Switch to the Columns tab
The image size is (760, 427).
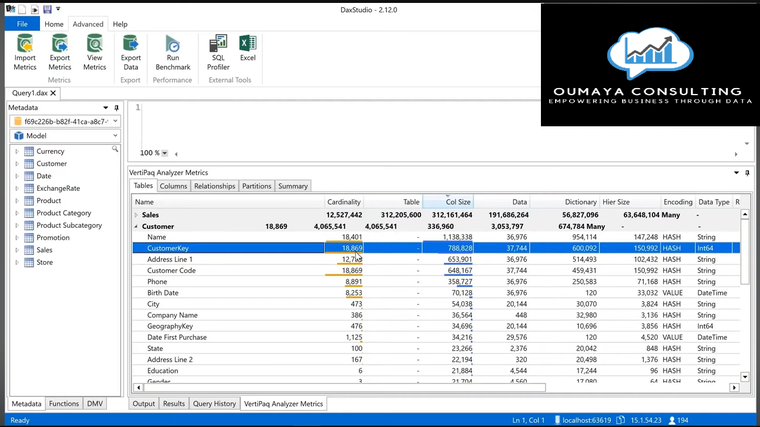tap(173, 186)
